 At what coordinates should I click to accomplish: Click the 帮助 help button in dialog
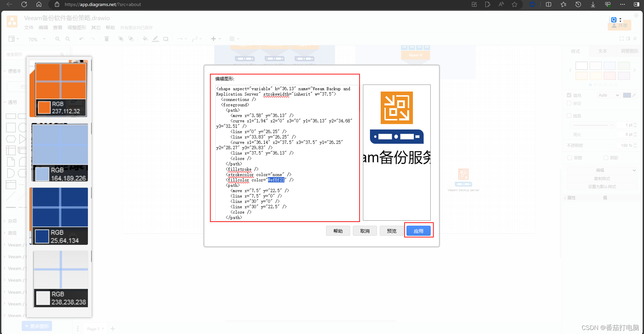pos(338,231)
